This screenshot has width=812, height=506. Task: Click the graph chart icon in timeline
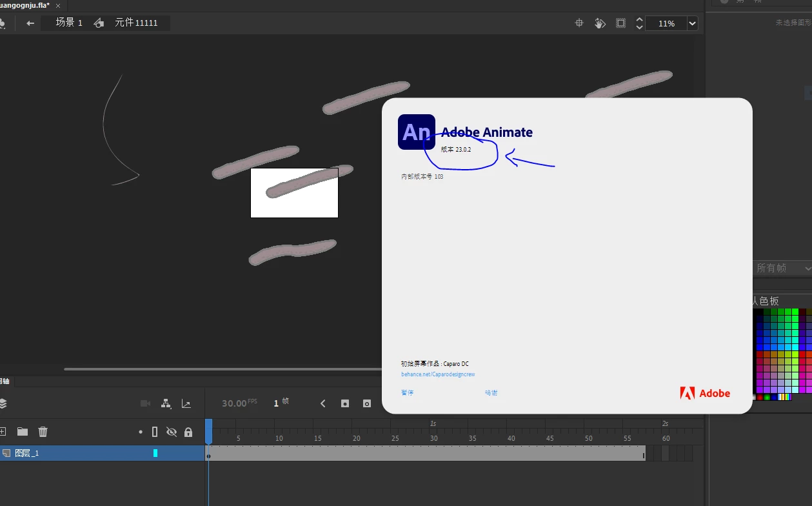[186, 403]
